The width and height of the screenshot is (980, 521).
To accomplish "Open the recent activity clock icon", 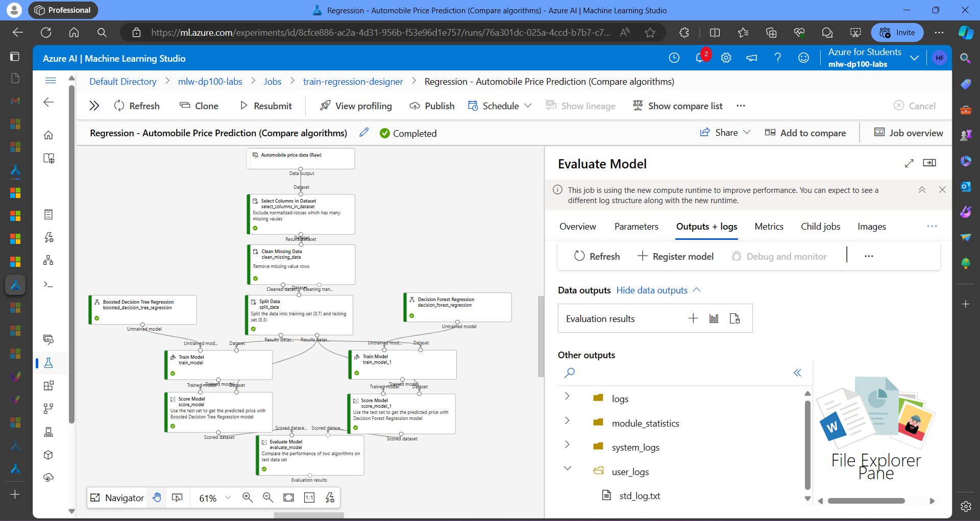I will [674, 58].
